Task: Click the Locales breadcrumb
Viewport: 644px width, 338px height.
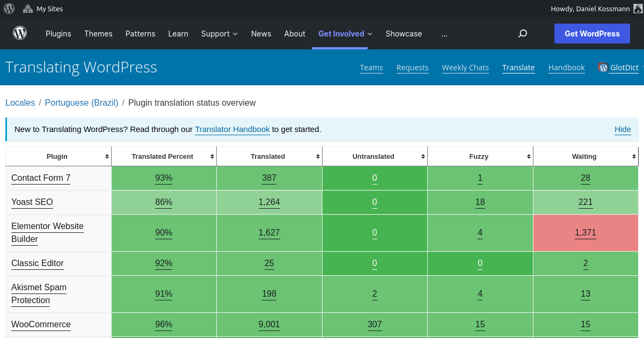Action: point(20,102)
